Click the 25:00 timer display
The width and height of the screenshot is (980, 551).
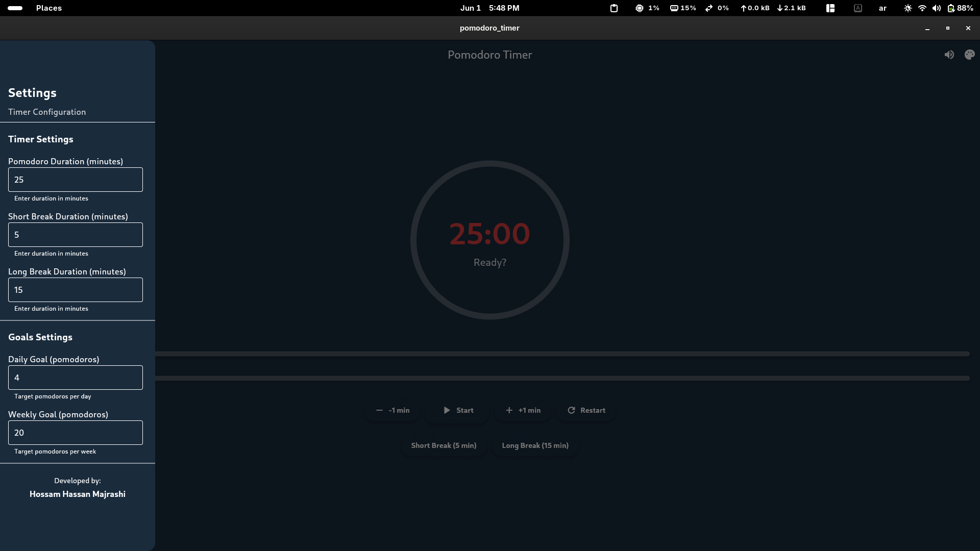click(489, 234)
